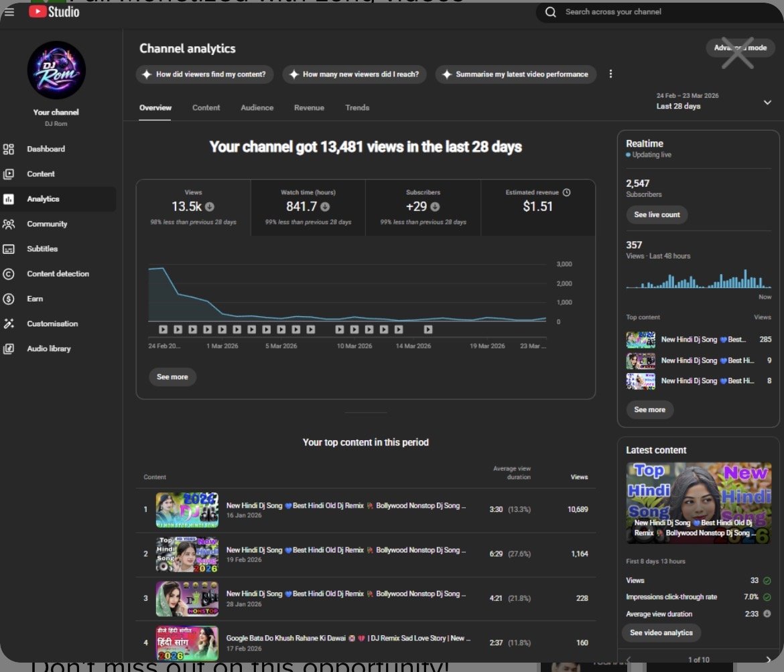Open realtime top video with 8 views

(x=698, y=381)
